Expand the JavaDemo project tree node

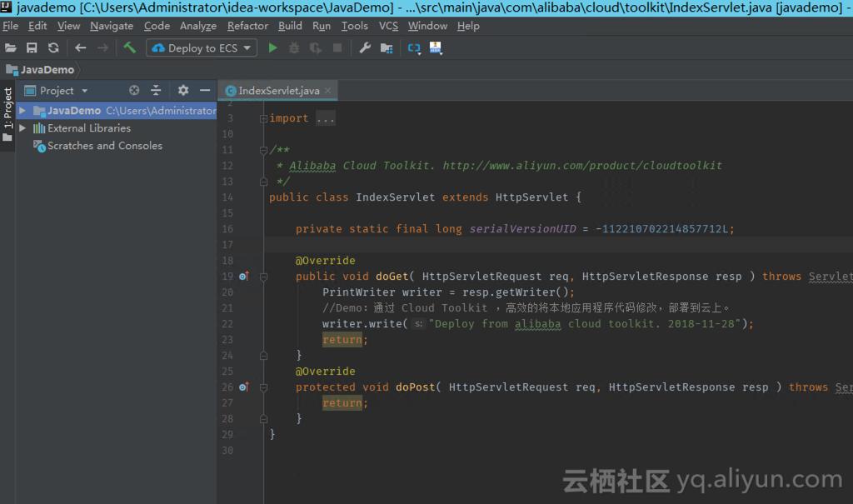pos(22,111)
